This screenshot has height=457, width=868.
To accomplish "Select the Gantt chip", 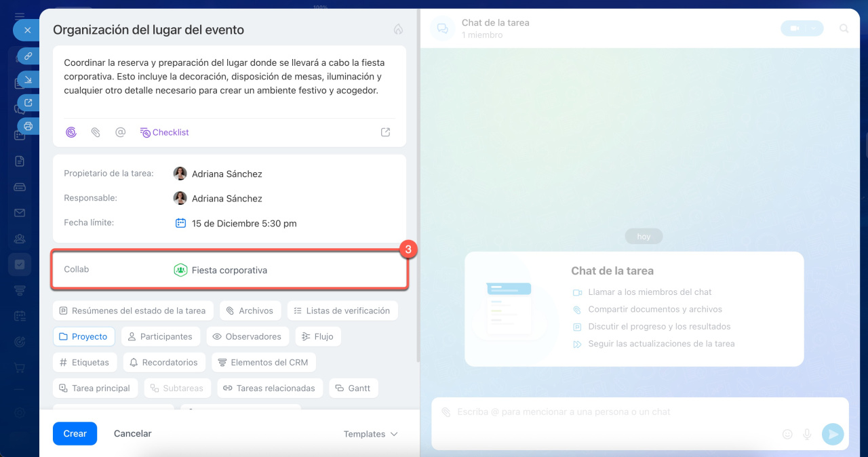I will pyautogui.click(x=353, y=388).
